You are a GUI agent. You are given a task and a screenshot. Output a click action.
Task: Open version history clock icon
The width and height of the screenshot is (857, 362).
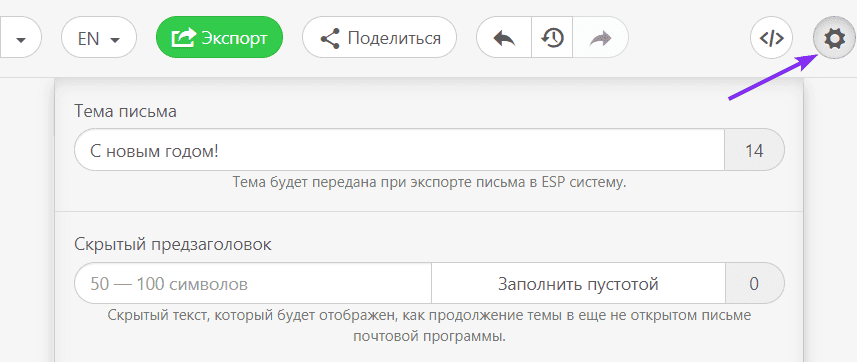coord(552,38)
